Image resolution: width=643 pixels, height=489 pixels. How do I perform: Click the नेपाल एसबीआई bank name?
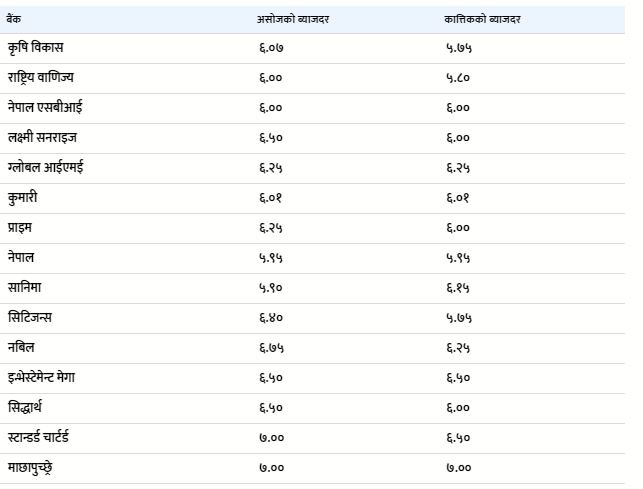45,107
